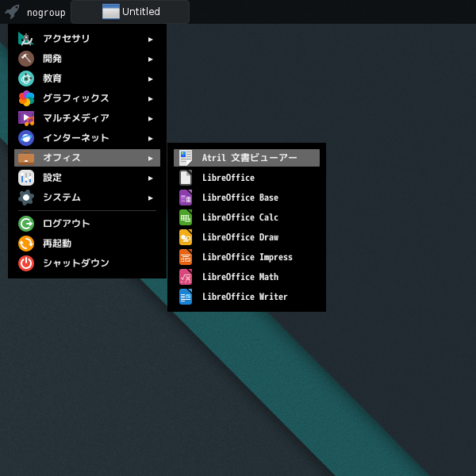The image size is (476, 476).
Task: Click the gear icon beside システム
Action: (26, 198)
